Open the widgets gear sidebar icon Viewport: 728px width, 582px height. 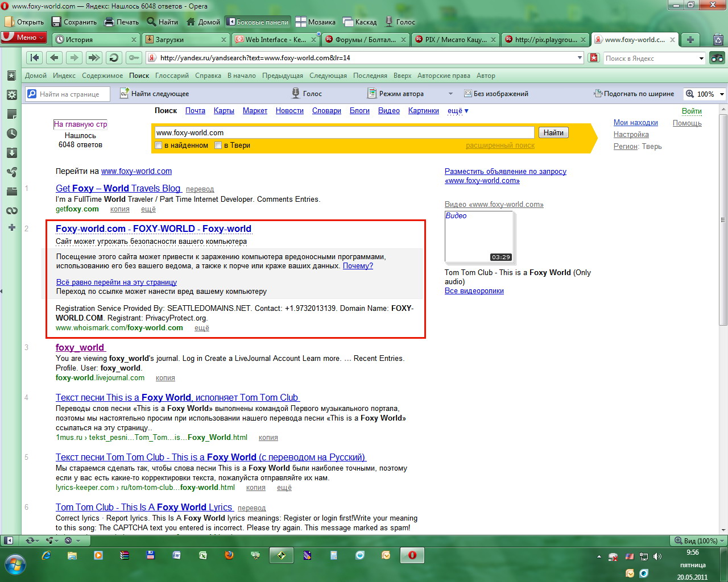pyautogui.click(x=11, y=95)
